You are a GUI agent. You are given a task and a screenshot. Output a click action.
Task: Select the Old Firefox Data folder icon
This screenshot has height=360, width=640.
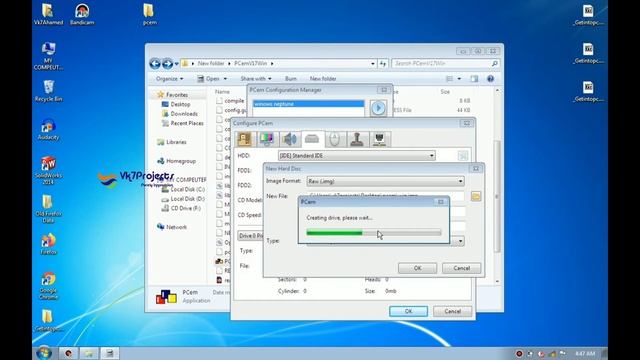[x=48, y=209]
